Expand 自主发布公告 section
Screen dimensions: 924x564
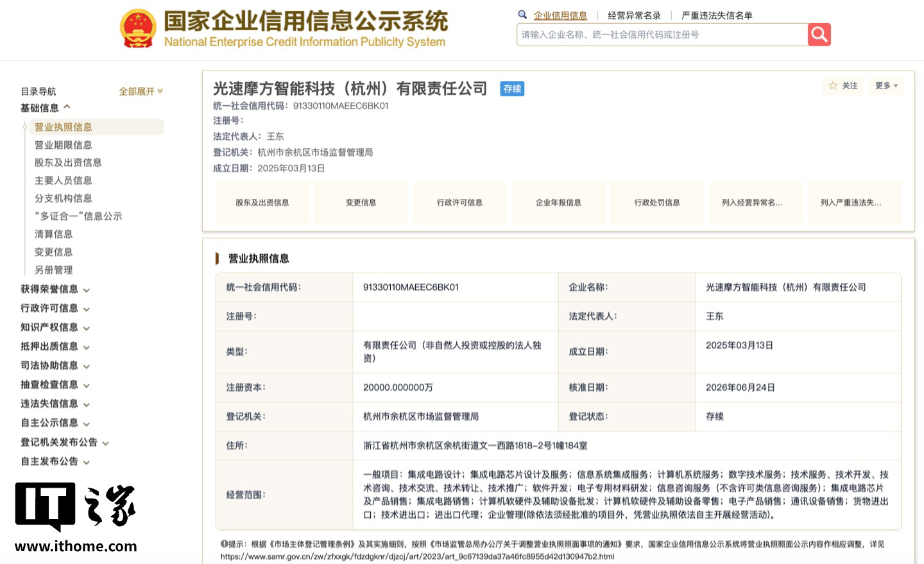[55, 461]
